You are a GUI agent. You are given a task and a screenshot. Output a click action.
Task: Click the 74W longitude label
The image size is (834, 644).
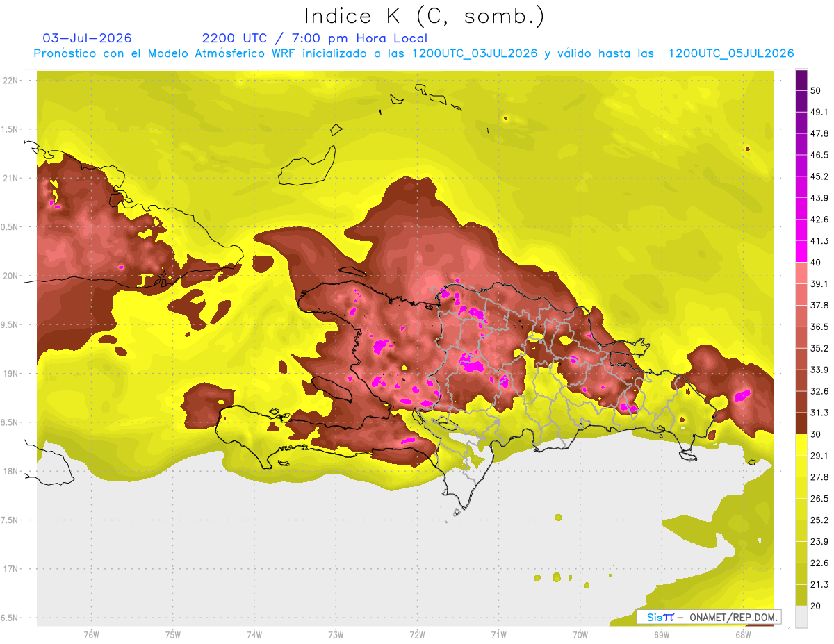[x=254, y=634]
